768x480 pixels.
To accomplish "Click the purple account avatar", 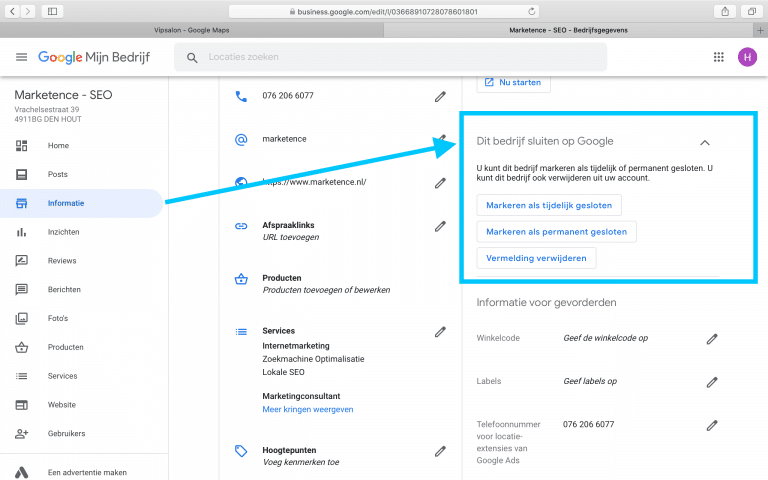I will coord(747,57).
